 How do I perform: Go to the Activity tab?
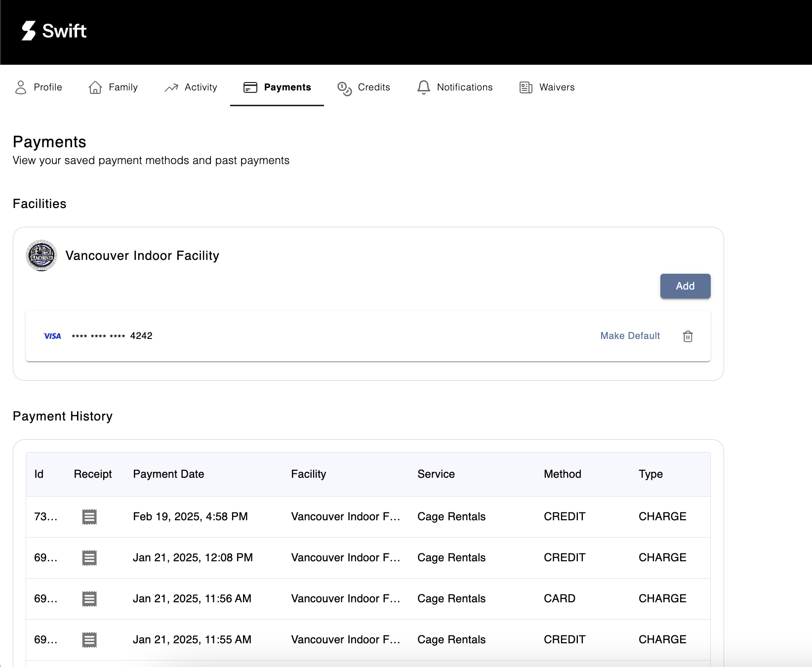point(191,87)
